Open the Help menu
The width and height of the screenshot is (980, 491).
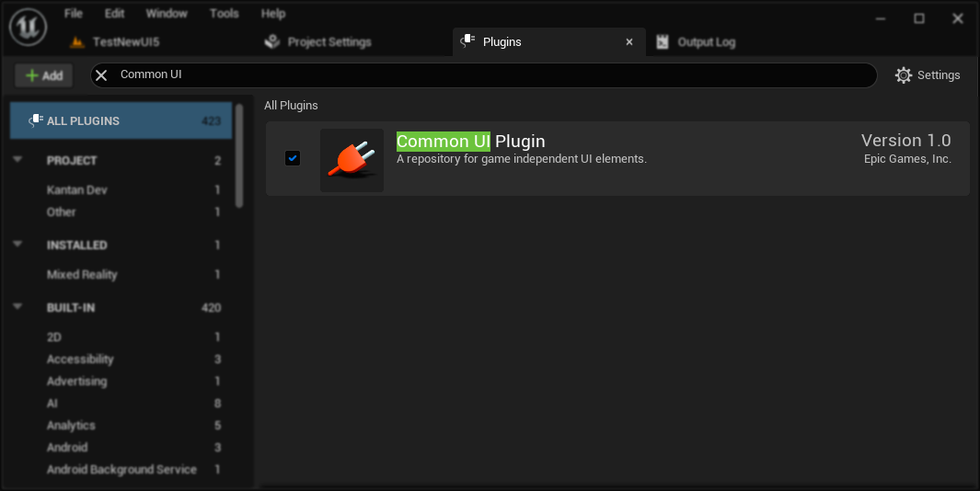(x=273, y=13)
